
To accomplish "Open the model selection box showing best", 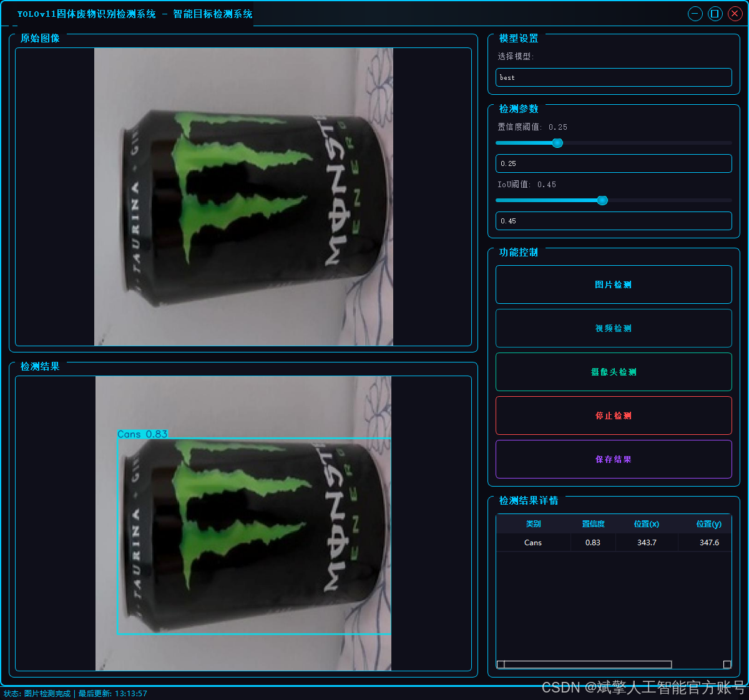I will 614,77.
